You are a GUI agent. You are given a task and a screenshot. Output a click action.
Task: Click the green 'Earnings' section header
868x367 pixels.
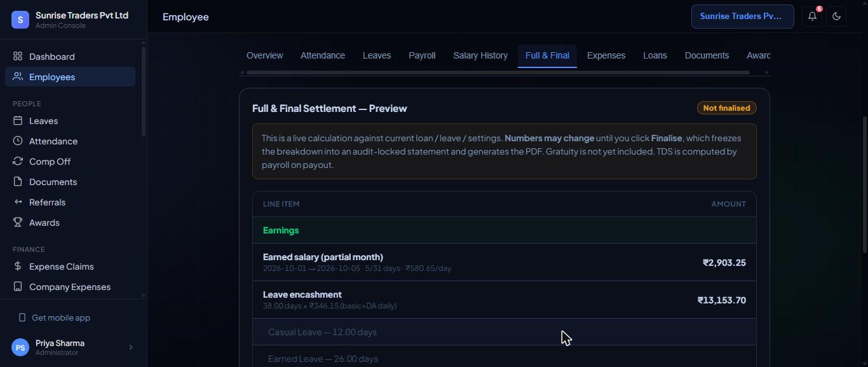(x=505, y=230)
